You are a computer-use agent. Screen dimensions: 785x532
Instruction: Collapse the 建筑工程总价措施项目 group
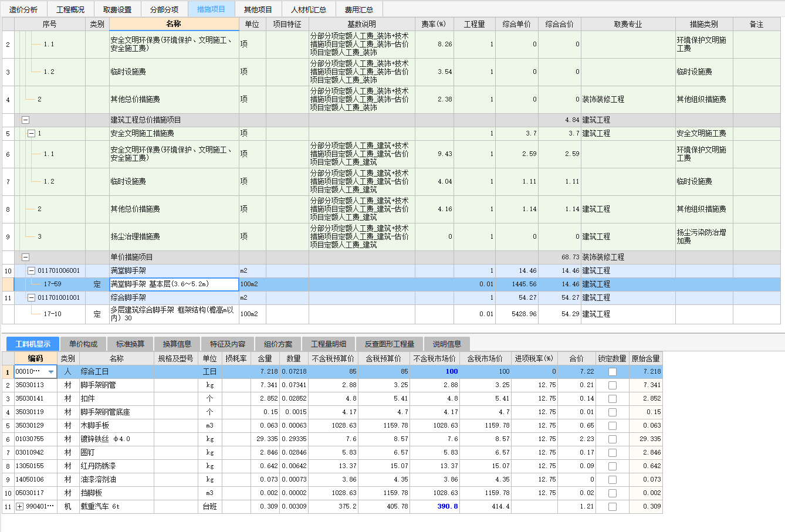(x=25, y=120)
